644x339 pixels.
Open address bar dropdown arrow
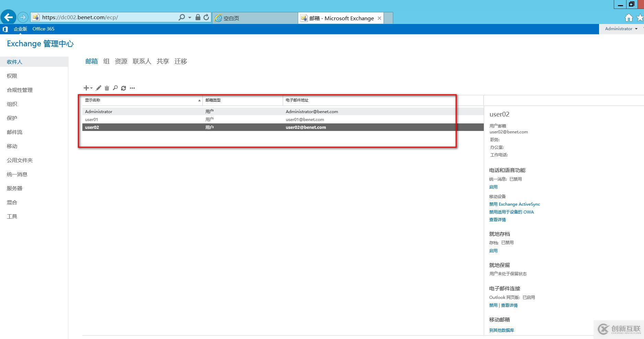[x=189, y=17]
